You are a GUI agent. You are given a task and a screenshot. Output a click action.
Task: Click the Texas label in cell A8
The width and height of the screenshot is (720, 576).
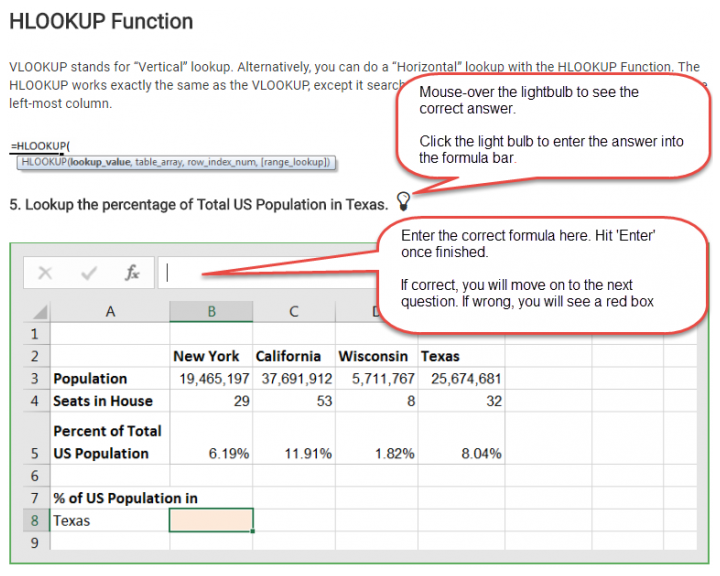[72, 520]
